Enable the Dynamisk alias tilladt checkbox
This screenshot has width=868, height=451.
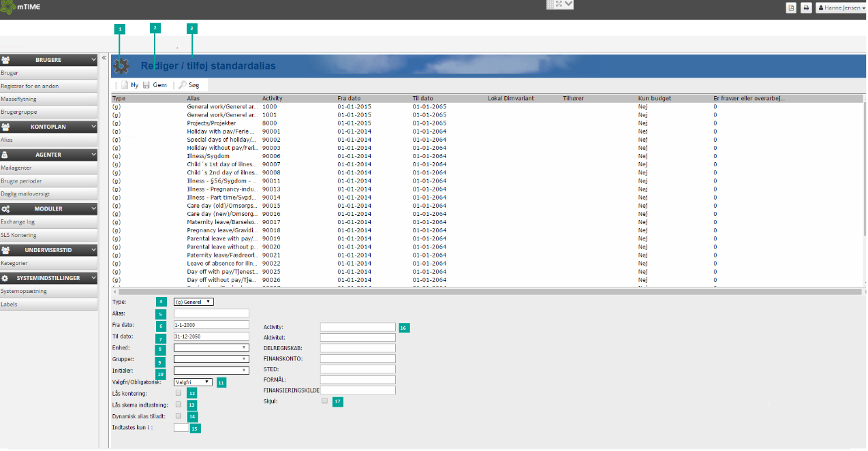(x=179, y=416)
